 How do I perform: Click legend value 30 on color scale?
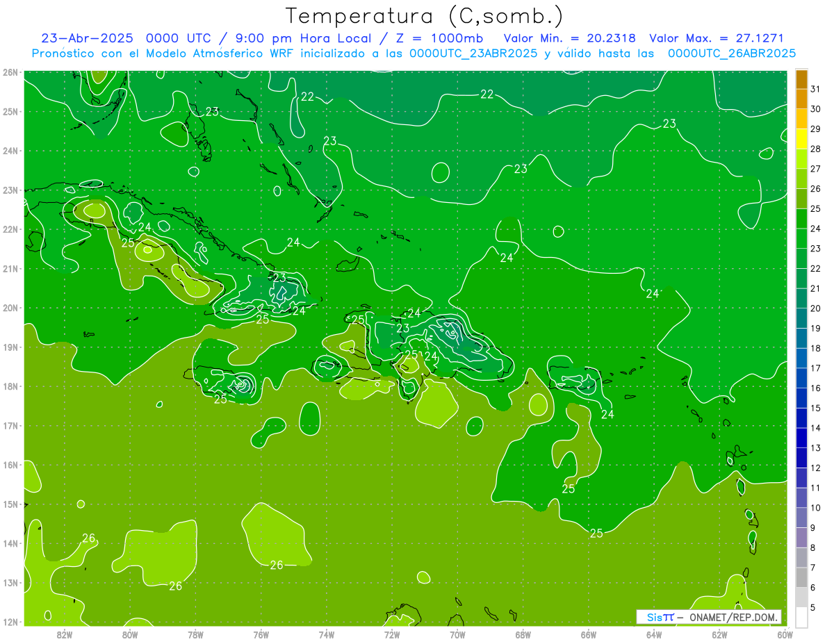816,108
